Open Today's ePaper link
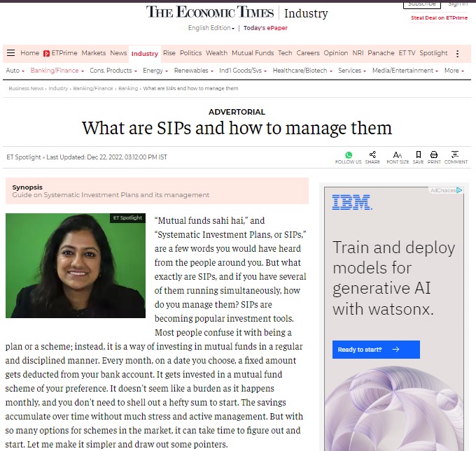The width and height of the screenshot is (476, 451). point(265,28)
